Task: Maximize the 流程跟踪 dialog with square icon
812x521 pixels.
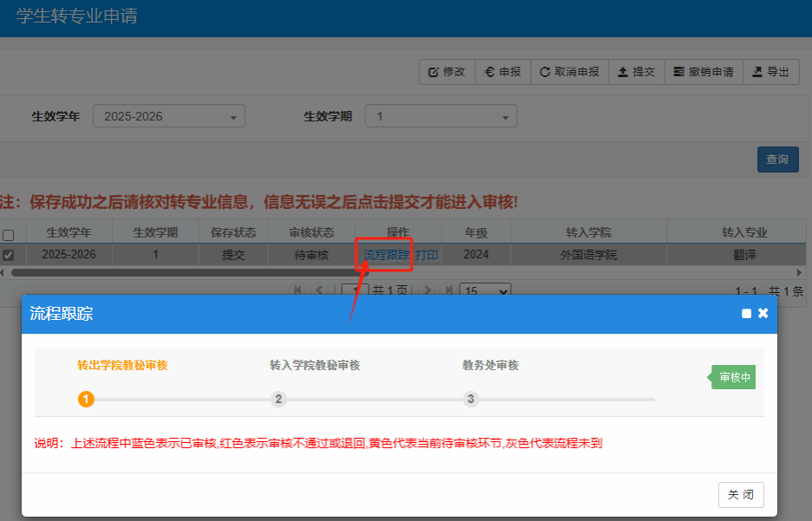Action: tap(746, 314)
